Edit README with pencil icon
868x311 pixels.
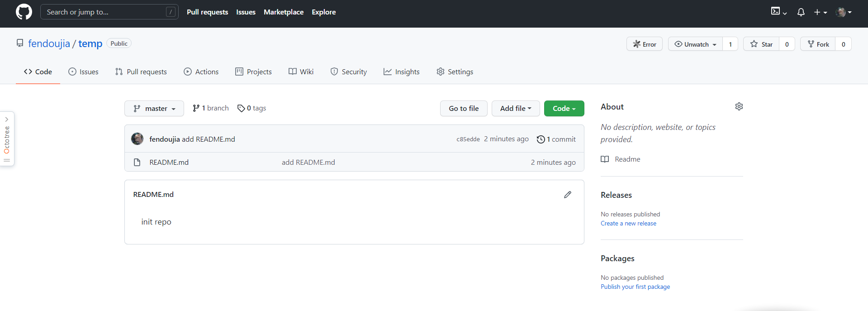pos(568,195)
